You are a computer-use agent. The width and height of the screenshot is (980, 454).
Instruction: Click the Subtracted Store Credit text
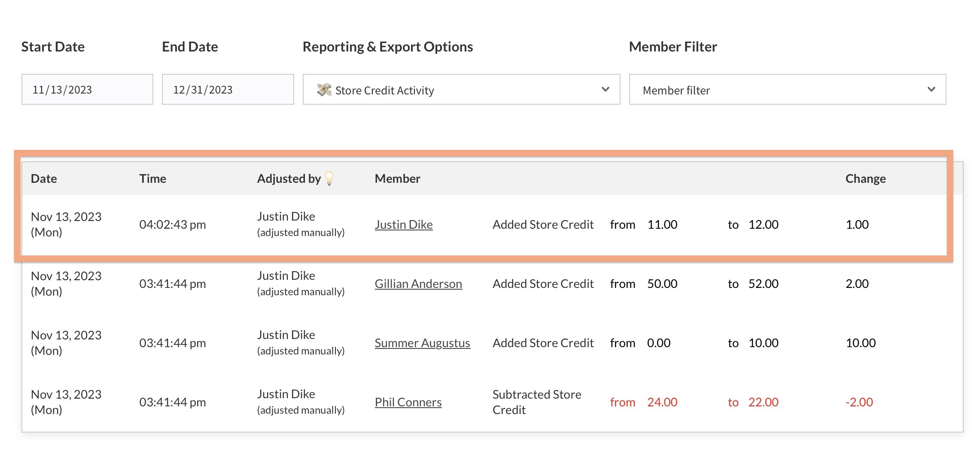(536, 402)
